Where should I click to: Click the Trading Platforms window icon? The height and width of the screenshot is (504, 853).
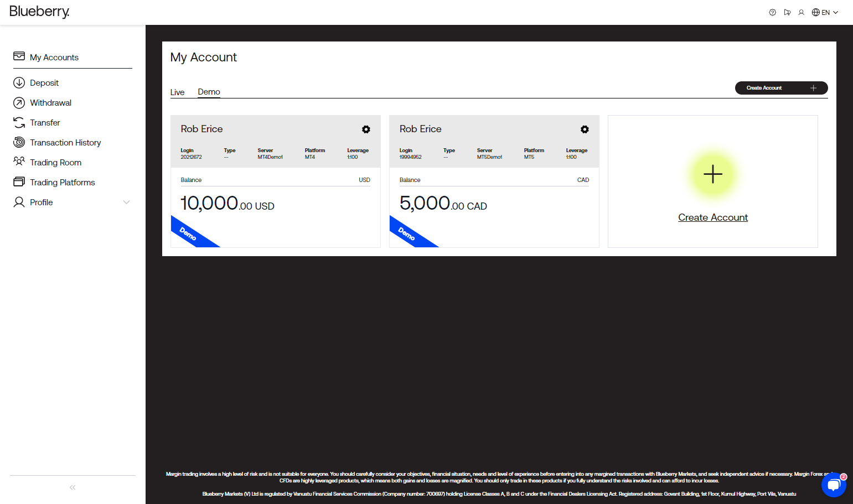click(19, 181)
